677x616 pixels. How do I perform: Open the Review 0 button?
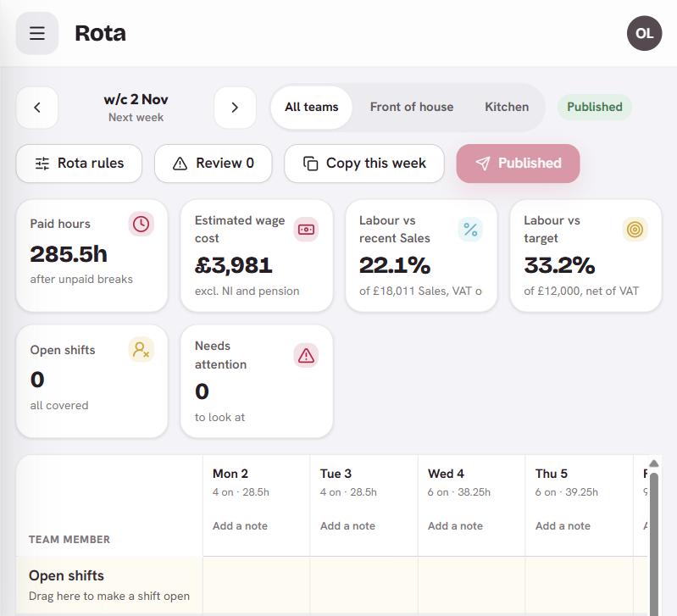(x=214, y=164)
